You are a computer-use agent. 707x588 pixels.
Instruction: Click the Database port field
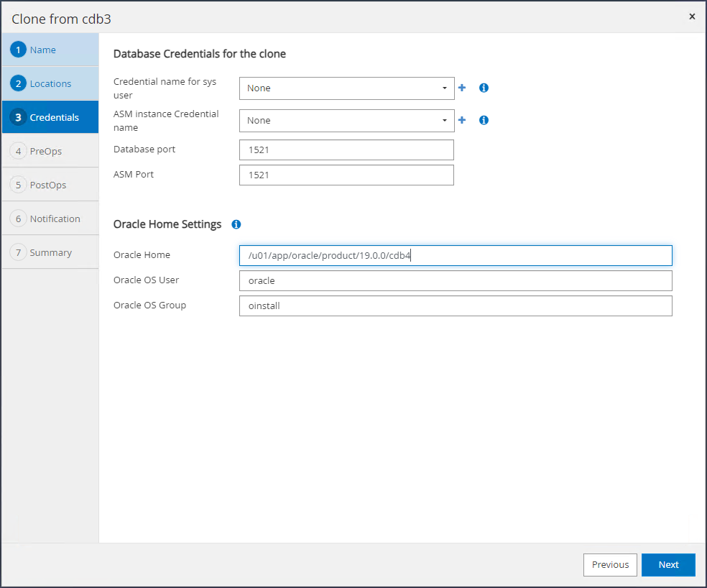pyautogui.click(x=346, y=150)
